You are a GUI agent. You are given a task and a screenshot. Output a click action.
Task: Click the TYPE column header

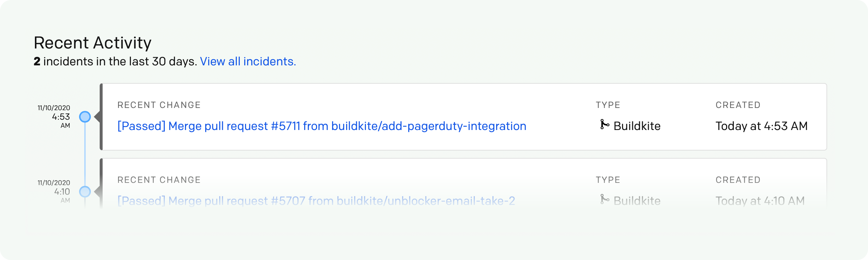(608, 105)
